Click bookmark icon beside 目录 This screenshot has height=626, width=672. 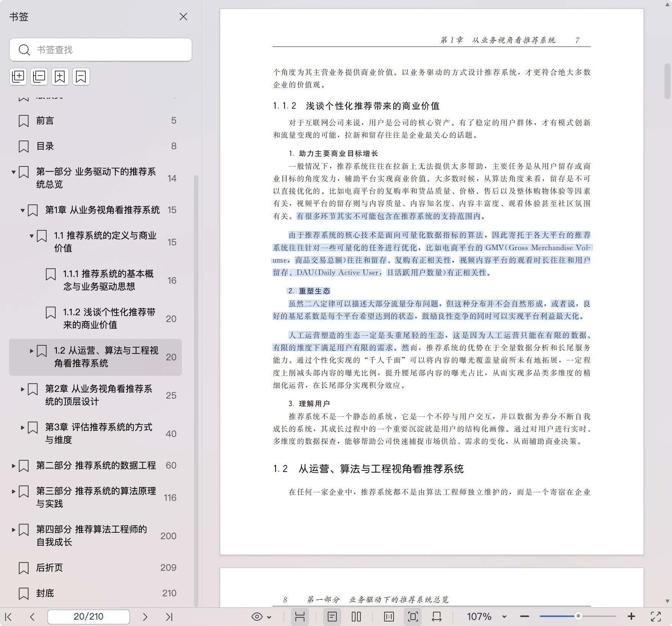coord(24,147)
